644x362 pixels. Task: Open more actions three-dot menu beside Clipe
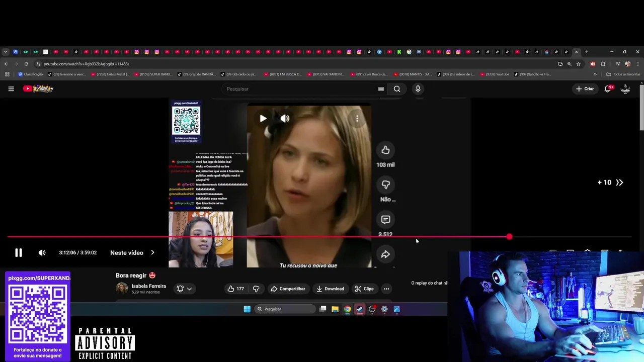[x=386, y=289]
